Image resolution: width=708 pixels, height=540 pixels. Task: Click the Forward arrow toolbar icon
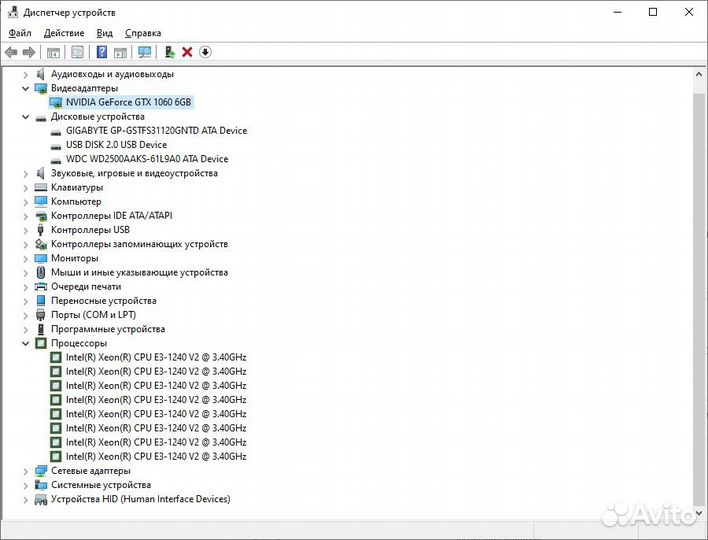(x=29, y=52)
